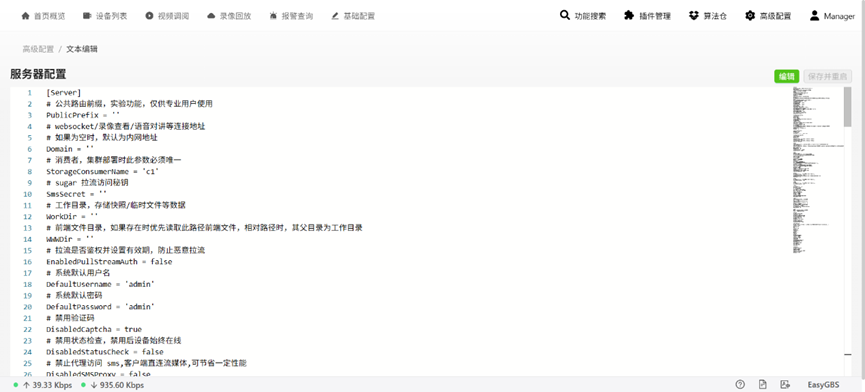Open the Manager user menu

832,16
